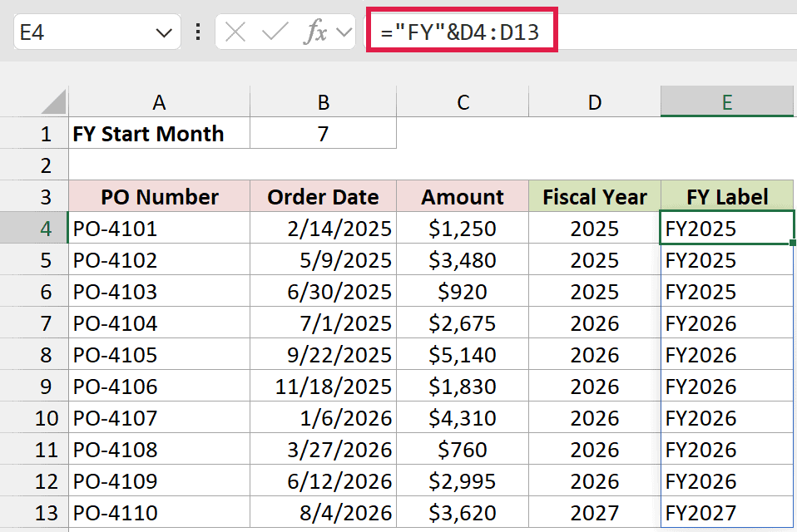
Task: Select row 7 header
Action: [x=34, y=323]
